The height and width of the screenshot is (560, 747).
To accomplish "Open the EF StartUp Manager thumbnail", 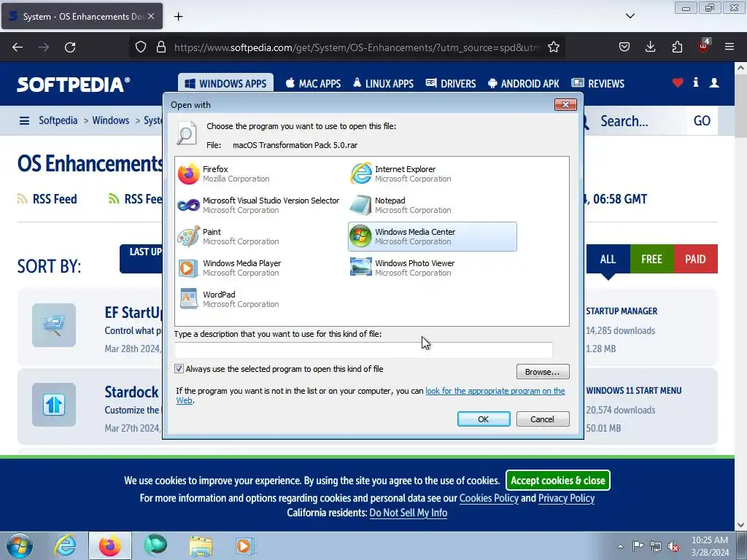I will tap(54, 325).
